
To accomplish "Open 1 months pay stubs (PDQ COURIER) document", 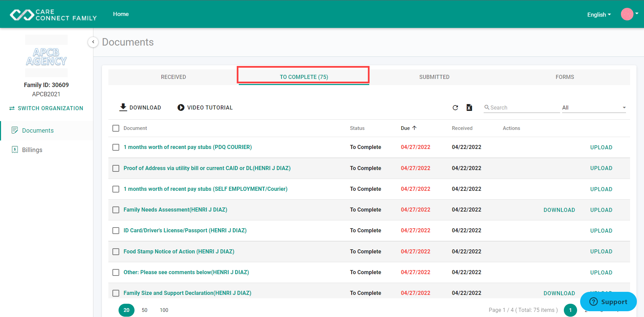I will tap(187, 147).
